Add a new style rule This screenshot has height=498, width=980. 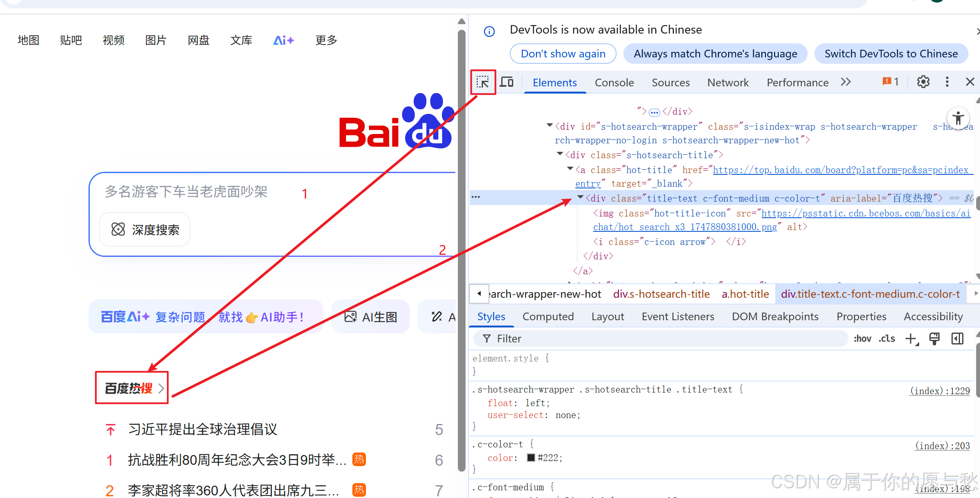click(911, 339)
